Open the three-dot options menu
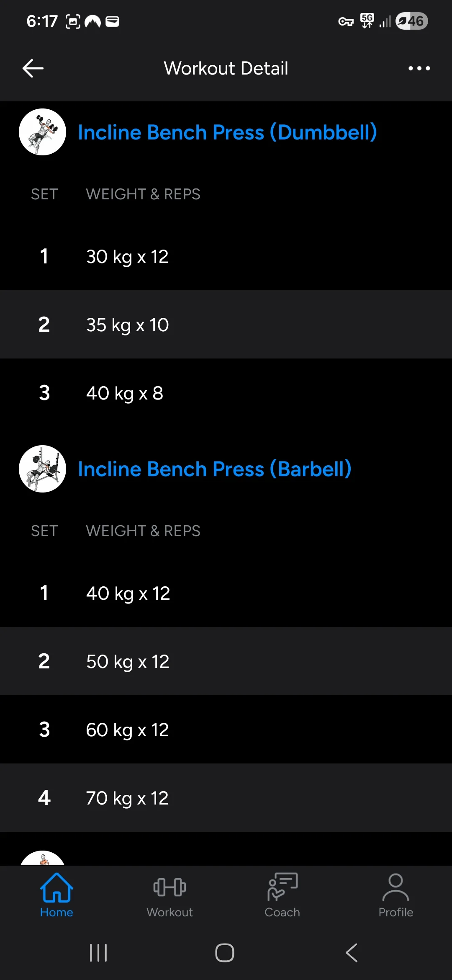 pyautogui.click(x=419, y=68)
